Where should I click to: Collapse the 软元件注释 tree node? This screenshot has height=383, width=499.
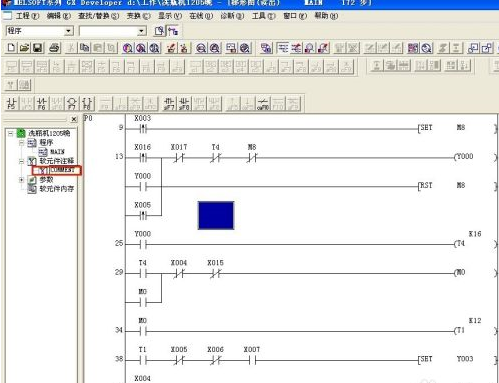pyautogui.click(x=21, y=161)
